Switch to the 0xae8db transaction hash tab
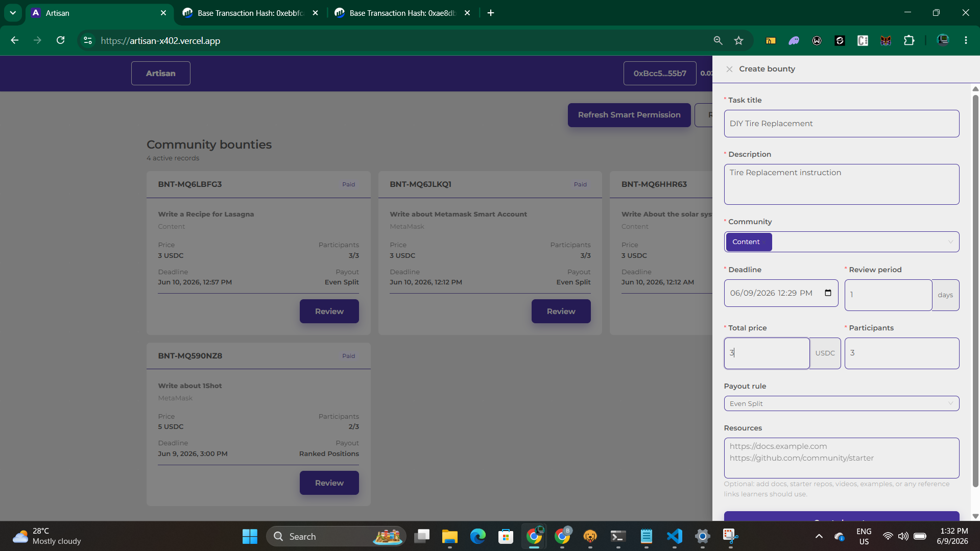The image size is (980, 551). tap(402, 13)
